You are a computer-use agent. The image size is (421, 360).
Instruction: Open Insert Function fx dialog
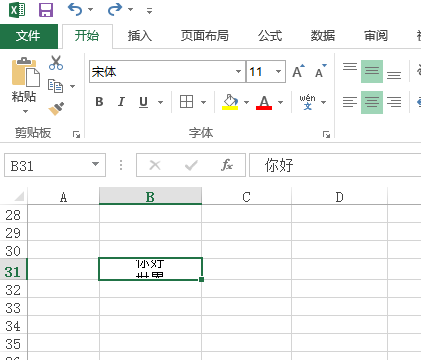click(227, 165)
